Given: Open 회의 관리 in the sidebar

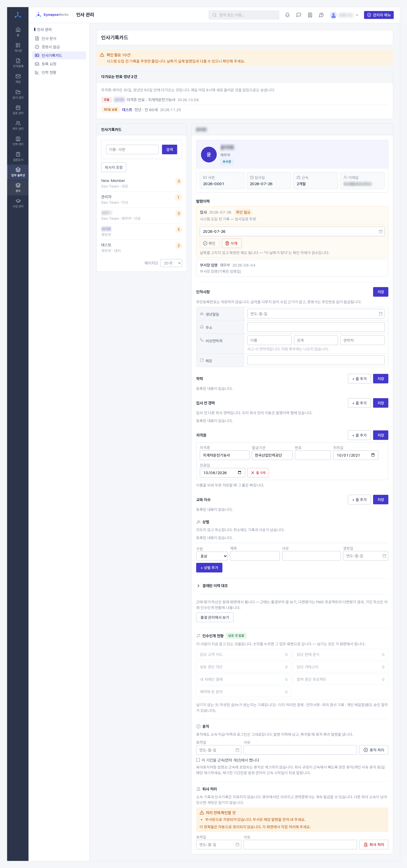Looking at the screenshot, I should tap(18, 125).
